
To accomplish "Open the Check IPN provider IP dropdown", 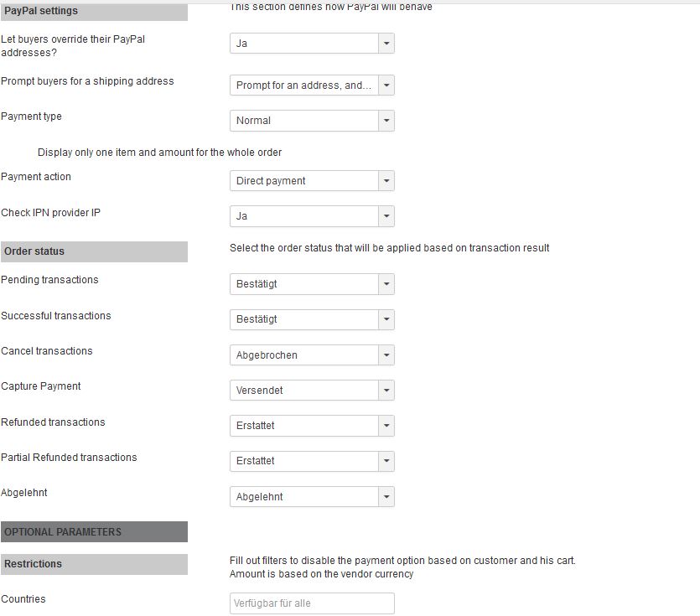I will pos(312,216).
